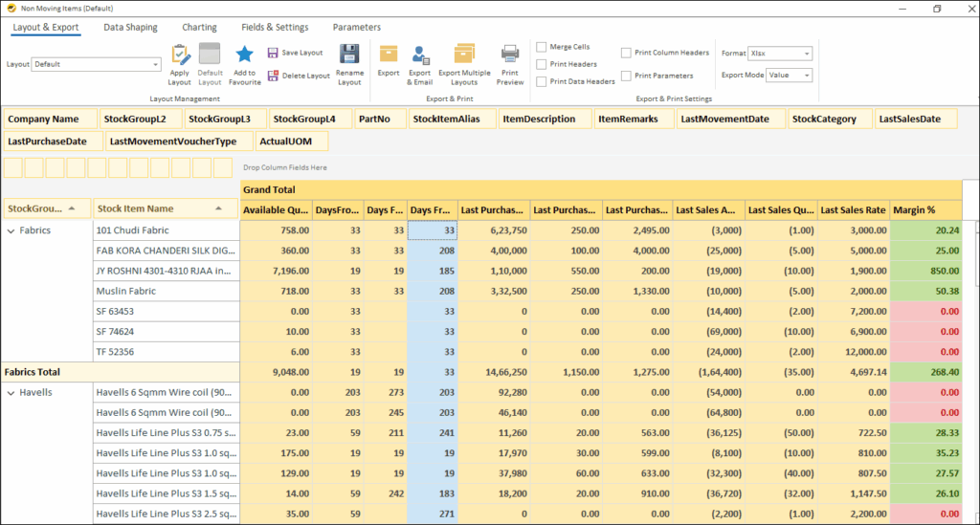
Task: Open the Fields & Settings tab
Action: pos(275,28)
